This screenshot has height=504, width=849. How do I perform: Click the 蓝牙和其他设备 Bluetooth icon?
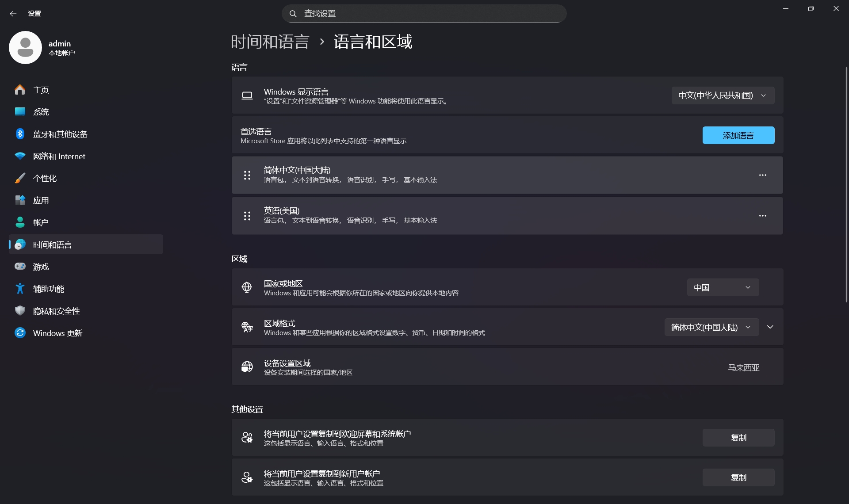[x=20, y=134]
